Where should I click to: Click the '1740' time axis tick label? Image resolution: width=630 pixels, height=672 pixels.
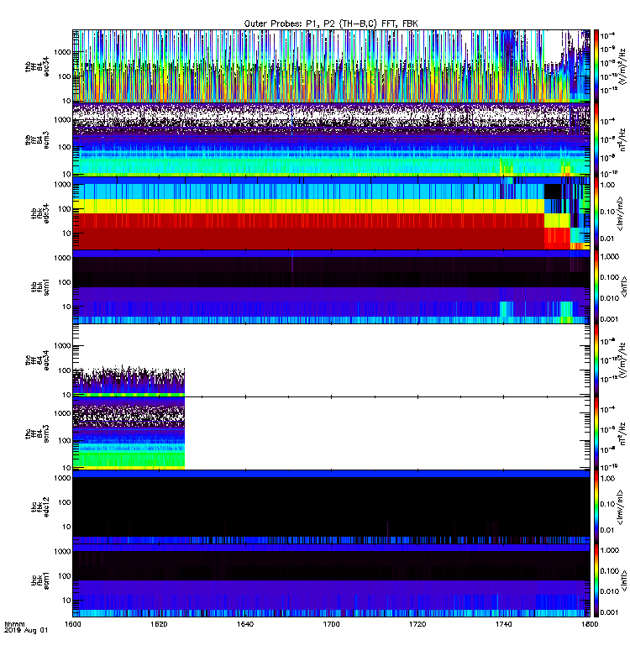(x=503, y=624)
